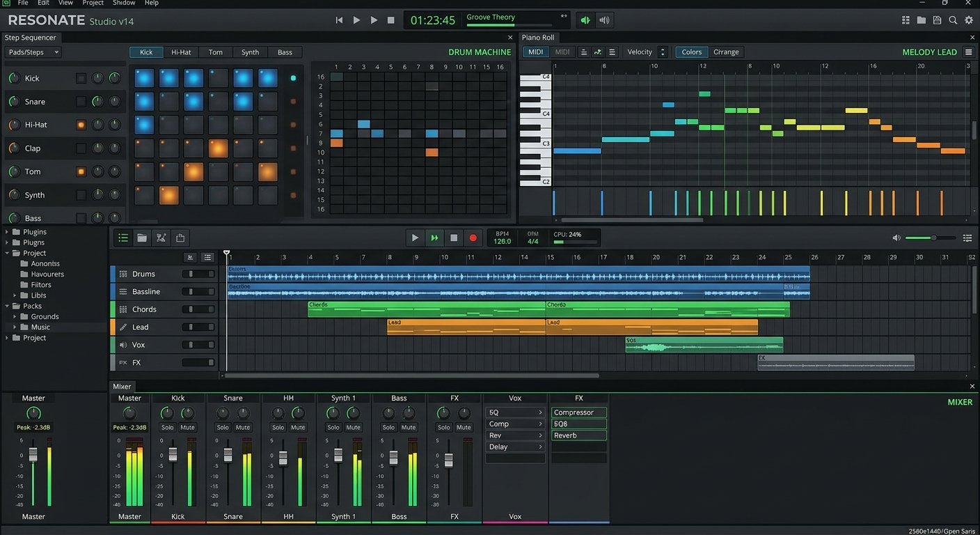
Task: Click the Velocity stepper arrows
Action: [x=663, y=52]
